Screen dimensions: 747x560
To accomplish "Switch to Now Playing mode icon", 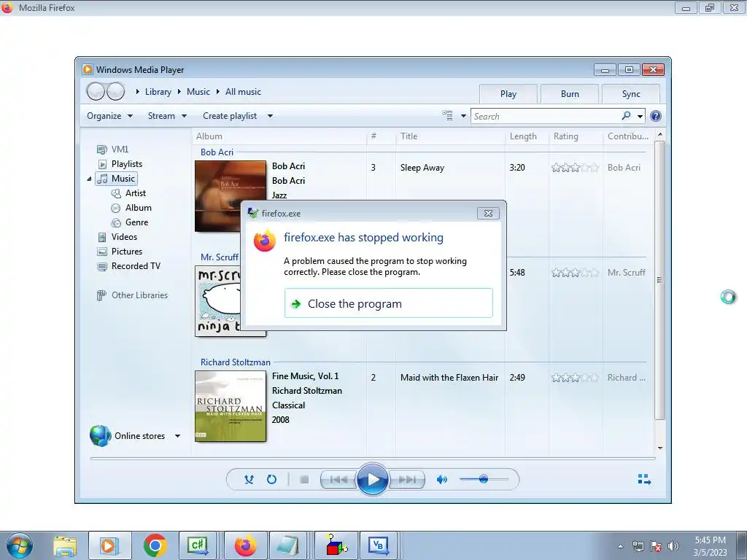I will coord(644,479).
